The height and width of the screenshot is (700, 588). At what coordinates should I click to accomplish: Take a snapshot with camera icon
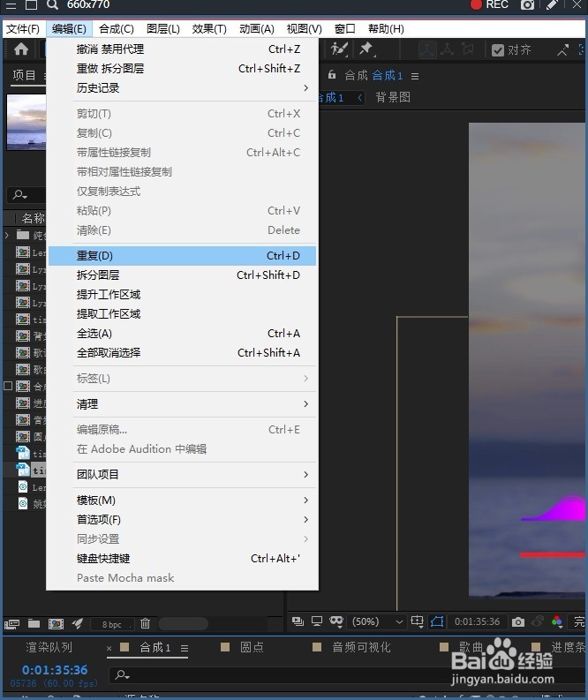click(518, 621)
